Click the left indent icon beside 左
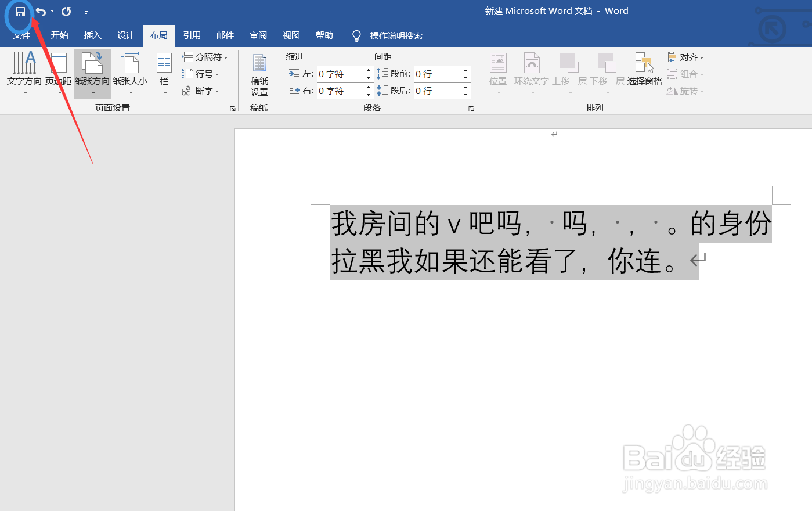The width and height of the screenshot is (812, 511). click(x=294, y=74)
